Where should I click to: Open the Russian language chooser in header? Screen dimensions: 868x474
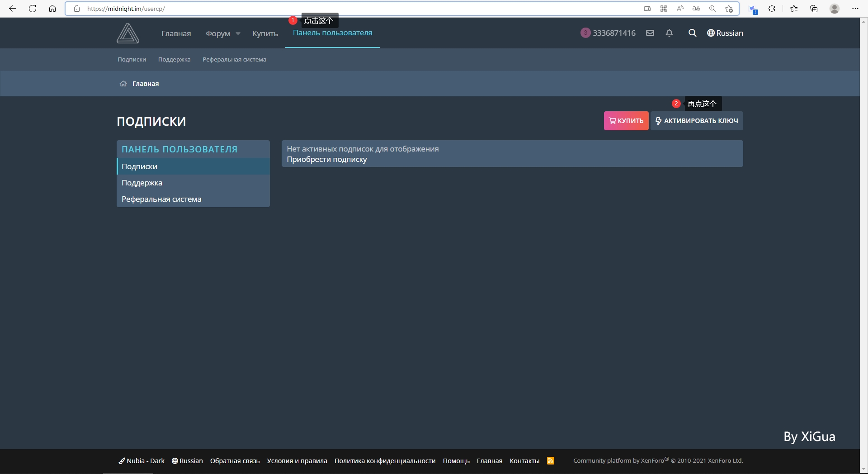[725, 33]
